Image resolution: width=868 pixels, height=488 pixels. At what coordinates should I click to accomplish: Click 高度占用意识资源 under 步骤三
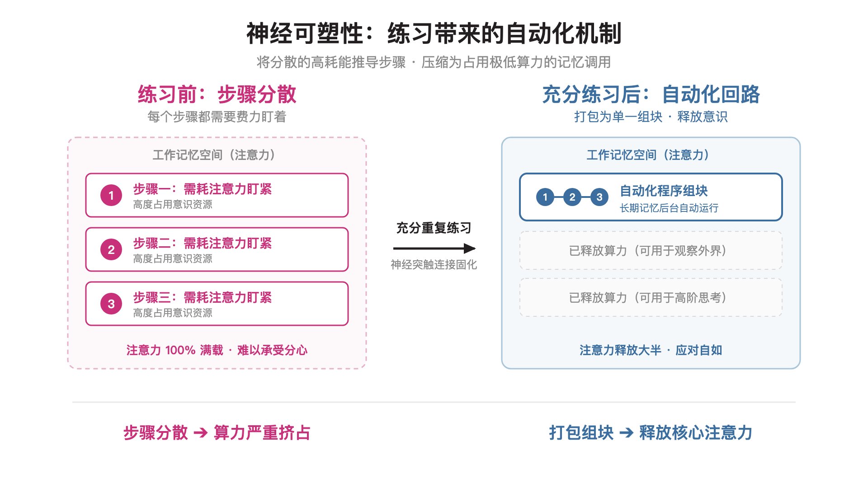tap(173, 313)
